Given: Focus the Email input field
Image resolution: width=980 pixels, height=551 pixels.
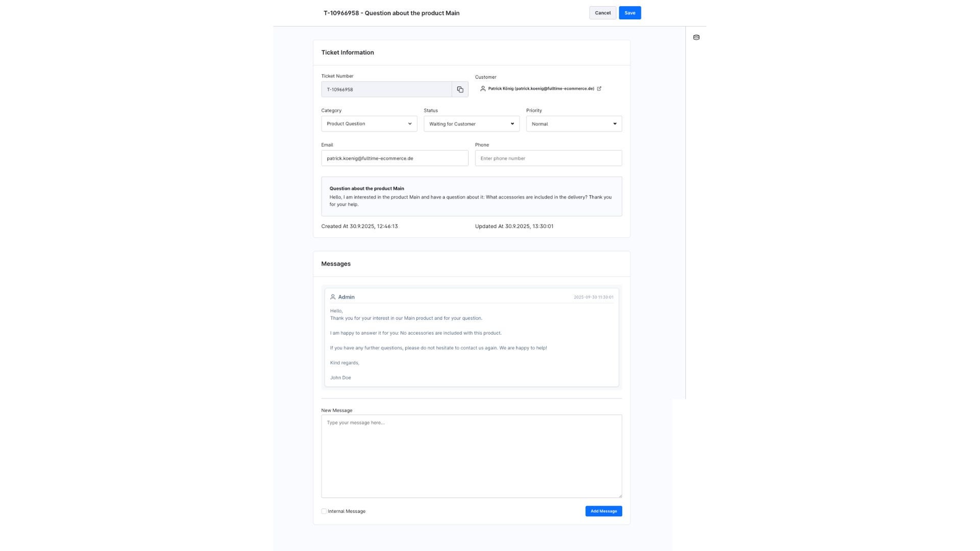Looking at the screenshot, I should pos(395,158).
